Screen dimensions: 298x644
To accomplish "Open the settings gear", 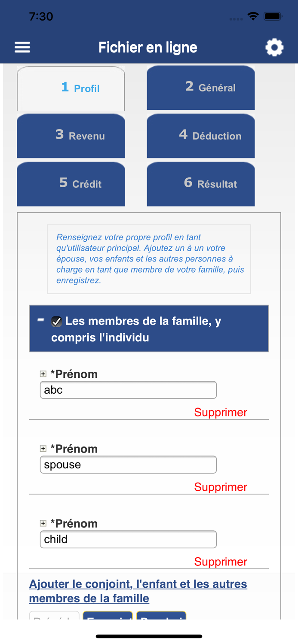I will [x=275, y=47].
